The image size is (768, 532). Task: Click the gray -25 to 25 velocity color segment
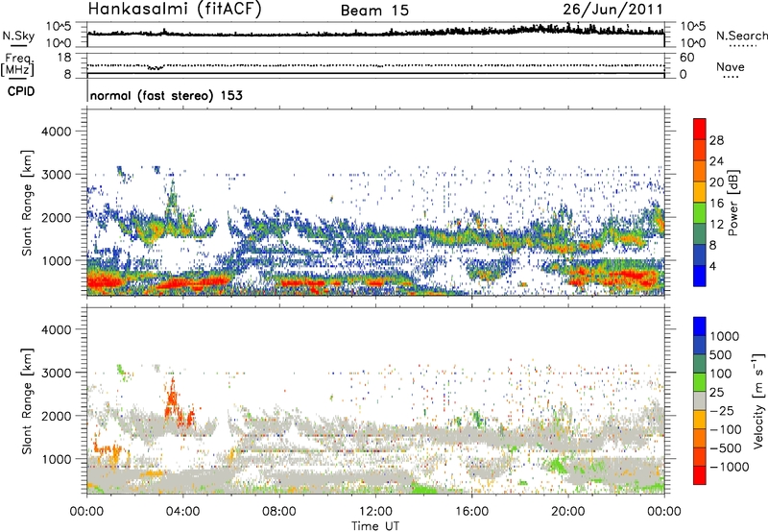[x=700, y=401]
